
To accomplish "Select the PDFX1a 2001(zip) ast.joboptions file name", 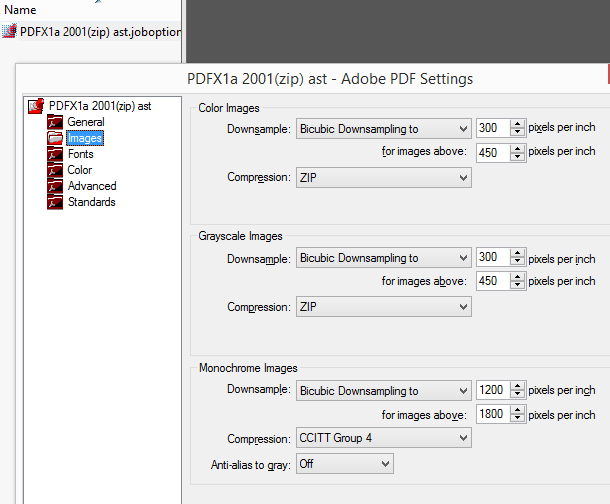I will pos(100,32).
